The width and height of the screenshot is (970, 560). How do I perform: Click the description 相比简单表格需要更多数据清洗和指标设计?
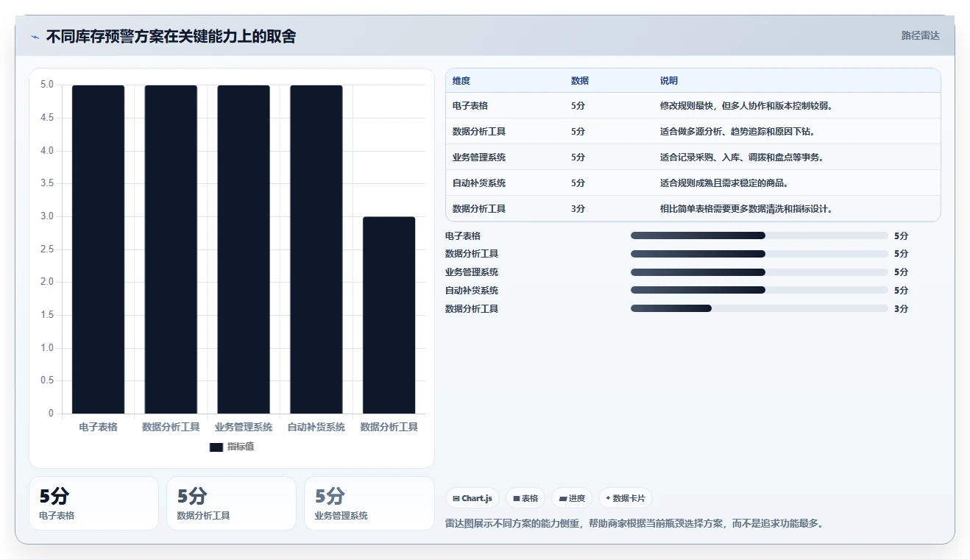point(746,209)
